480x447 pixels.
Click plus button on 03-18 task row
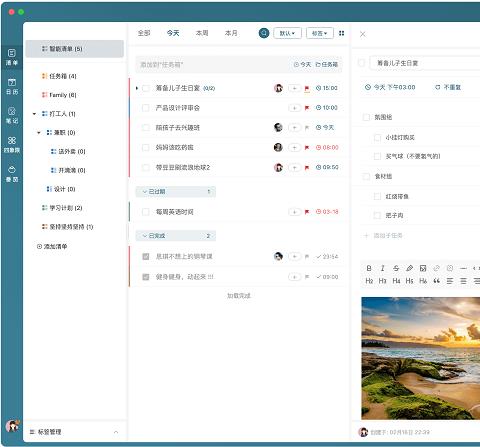[x=294, y=212]
